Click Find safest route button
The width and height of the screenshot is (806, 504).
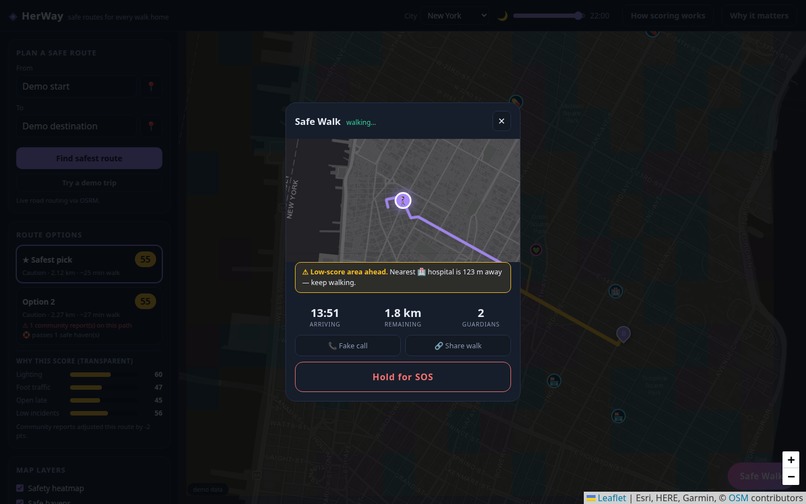pyautogui.click(x=89, y=158)
